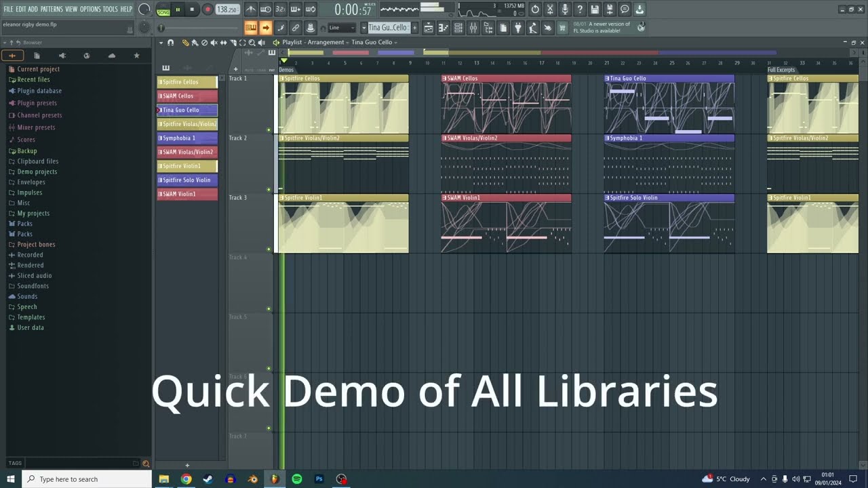Open the EDIT menu
868x488 pixels.
[x=21, y=9]
